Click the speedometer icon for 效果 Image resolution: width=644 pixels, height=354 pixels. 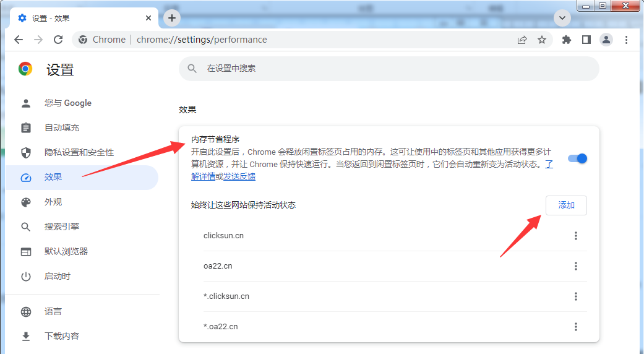[26, 178]
